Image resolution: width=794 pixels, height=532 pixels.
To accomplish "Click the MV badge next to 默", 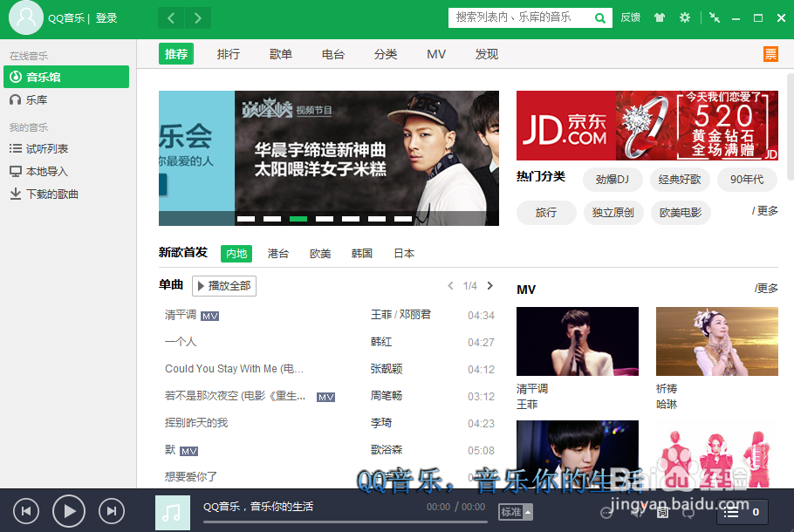I will pyautogui.click(x=188, y=452).
